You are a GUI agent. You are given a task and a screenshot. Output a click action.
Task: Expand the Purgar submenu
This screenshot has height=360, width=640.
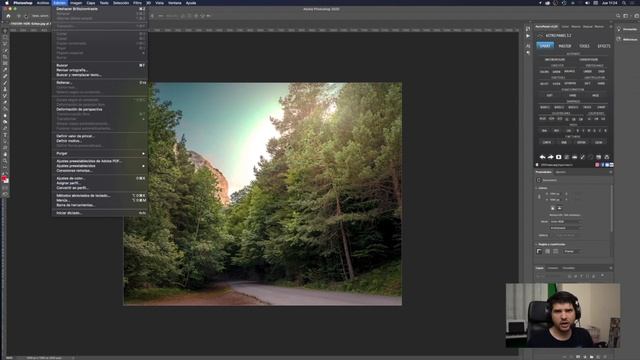[100, 153]
